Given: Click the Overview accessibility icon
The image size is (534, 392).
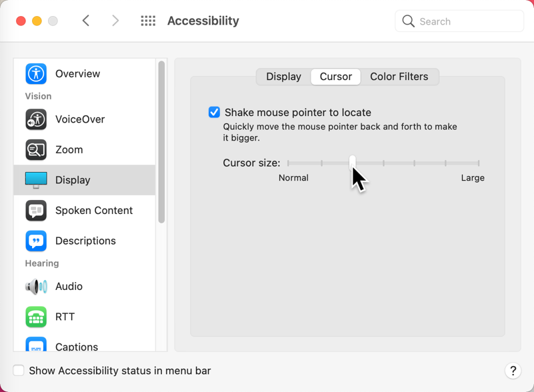Looking at the screenshot, I should [x=36, y=73].
